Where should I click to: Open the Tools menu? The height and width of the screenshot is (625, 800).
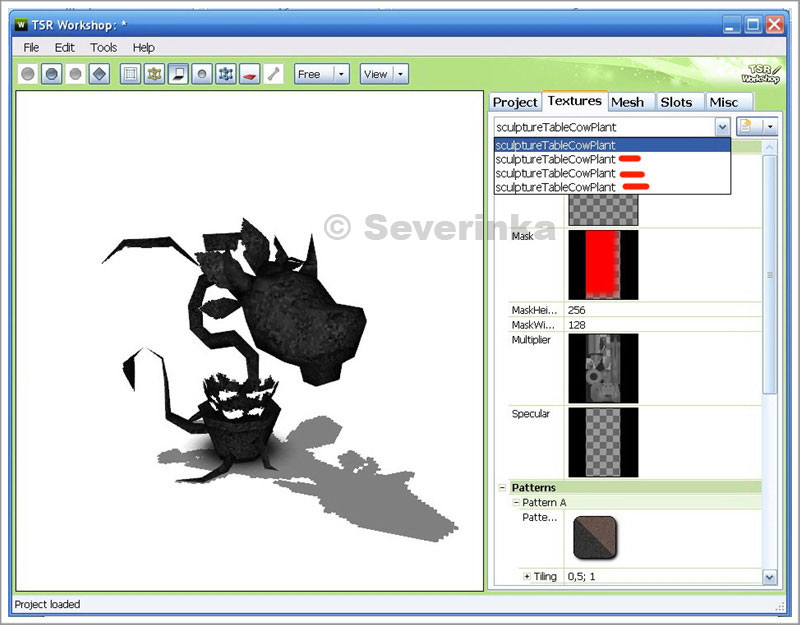tap(103, 47)
